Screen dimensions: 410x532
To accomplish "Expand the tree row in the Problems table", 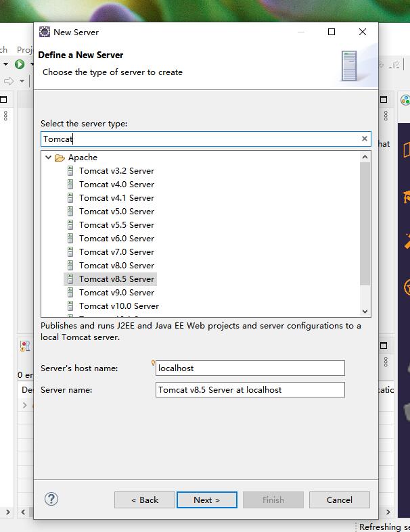I will [x=24, y=405].
